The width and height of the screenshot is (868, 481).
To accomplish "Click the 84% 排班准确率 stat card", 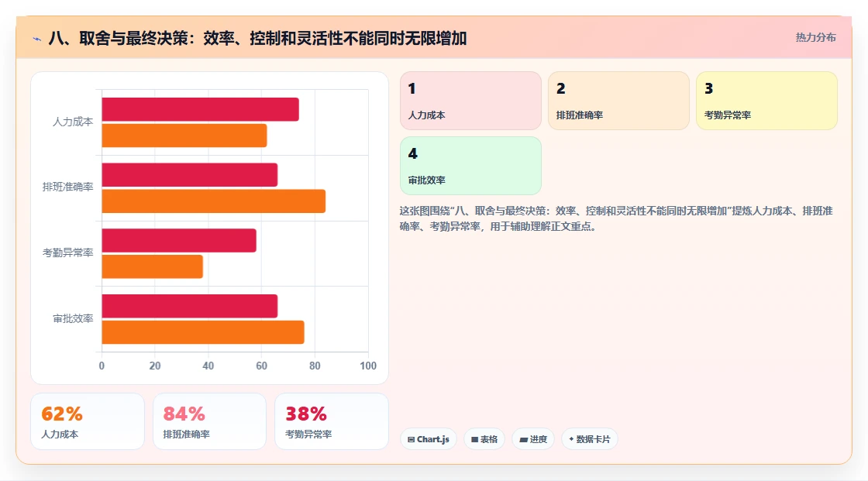I will 210,421.
